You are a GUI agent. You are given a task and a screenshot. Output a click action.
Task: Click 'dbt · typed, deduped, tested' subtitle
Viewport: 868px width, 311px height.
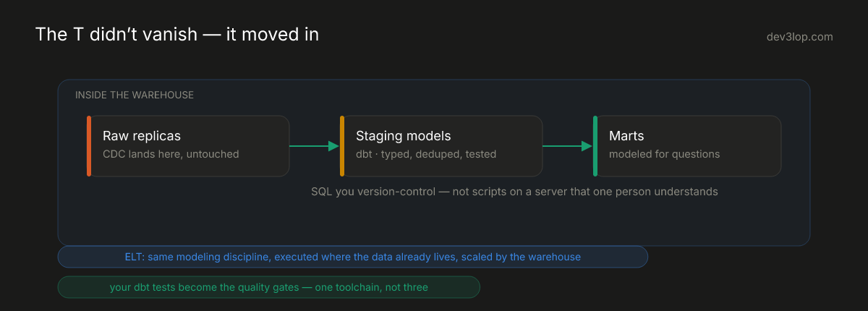pyautogui.click(x=426, y=154)
